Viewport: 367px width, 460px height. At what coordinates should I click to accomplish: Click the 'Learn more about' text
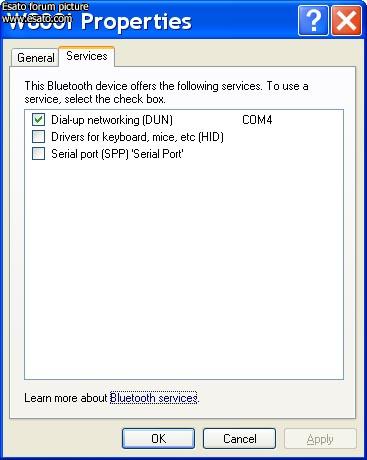(66, 398)
